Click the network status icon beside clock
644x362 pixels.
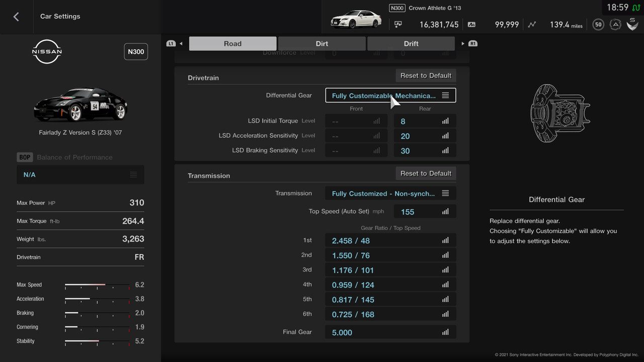coord(636,8)
